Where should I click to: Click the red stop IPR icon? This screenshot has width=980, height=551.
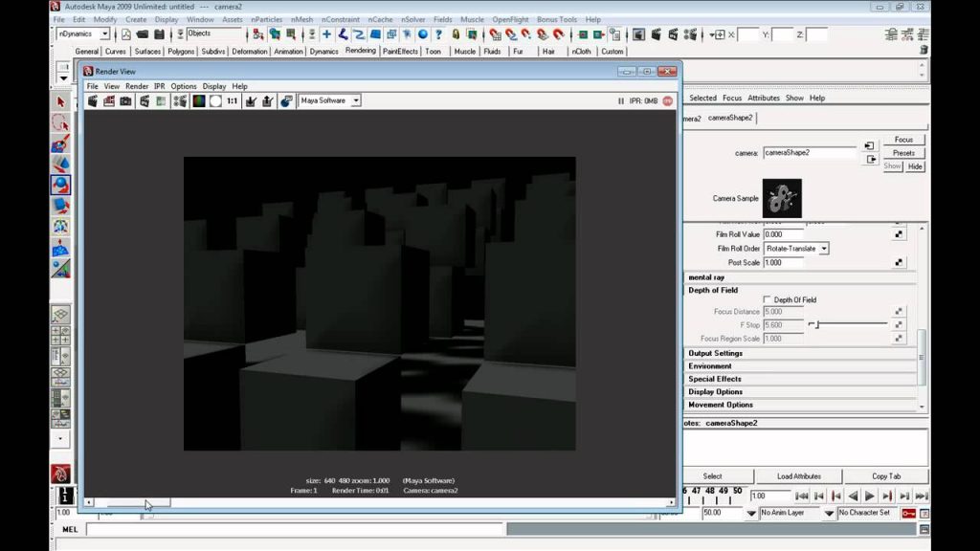pos(667,100)
